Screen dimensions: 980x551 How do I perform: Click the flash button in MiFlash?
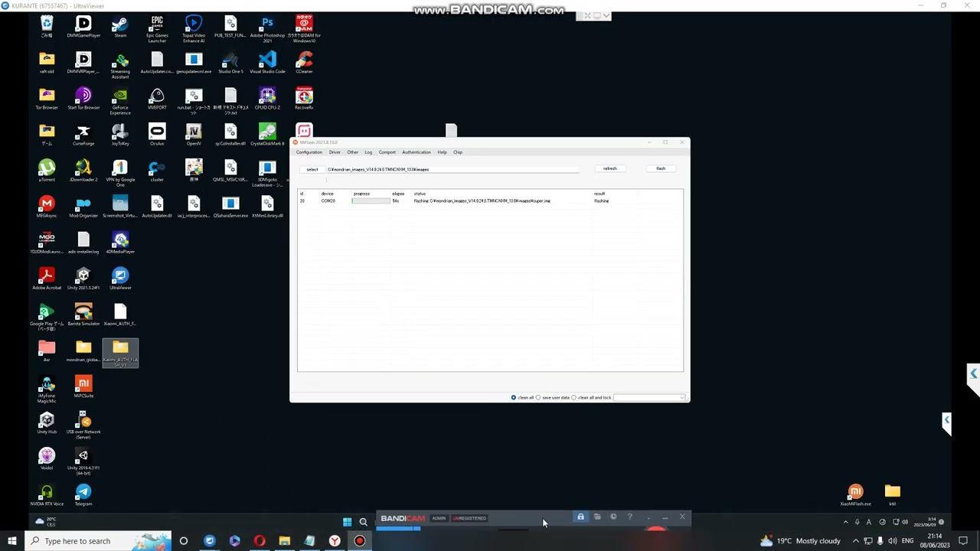(661, 168)
